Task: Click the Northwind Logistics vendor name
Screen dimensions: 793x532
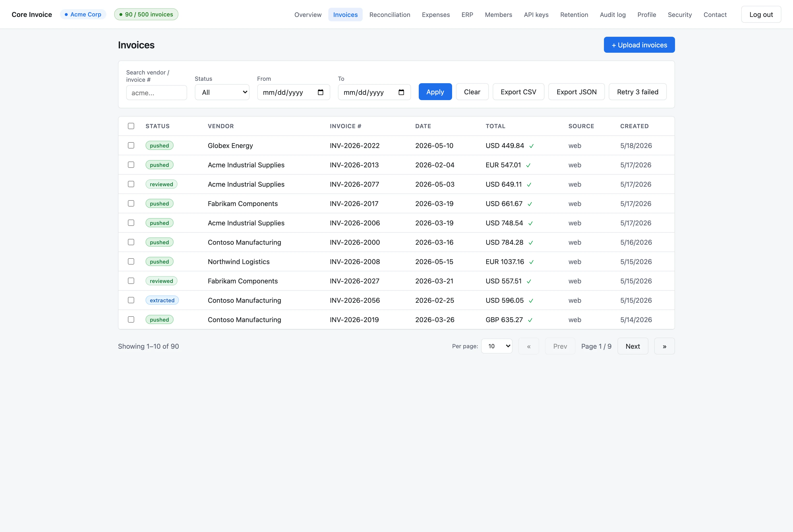Action: [x=239, y=262]
